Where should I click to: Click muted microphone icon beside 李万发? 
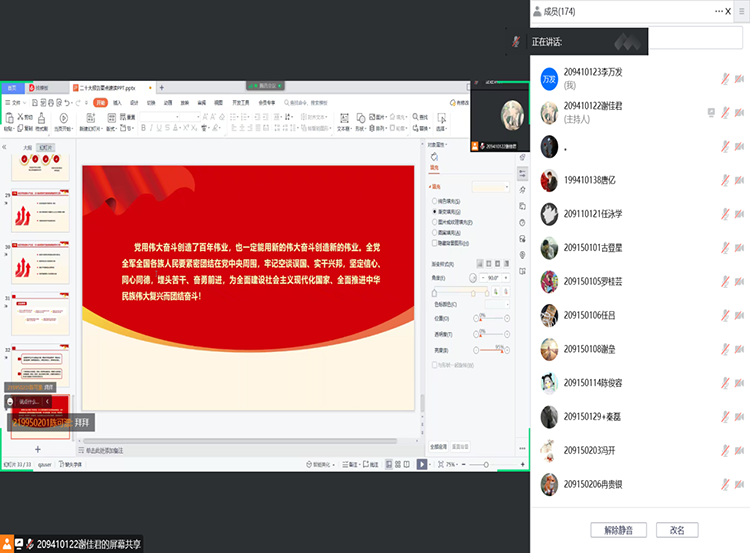click(727, 78)
